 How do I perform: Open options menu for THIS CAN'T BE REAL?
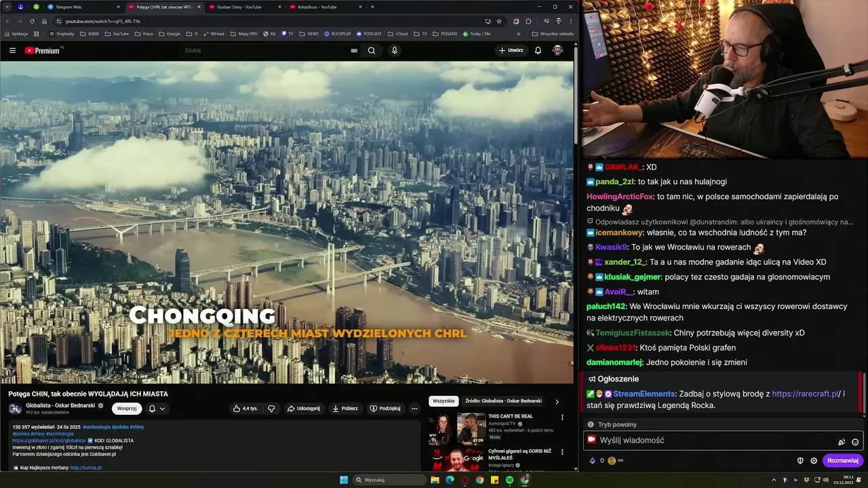(x=562, y=418)
